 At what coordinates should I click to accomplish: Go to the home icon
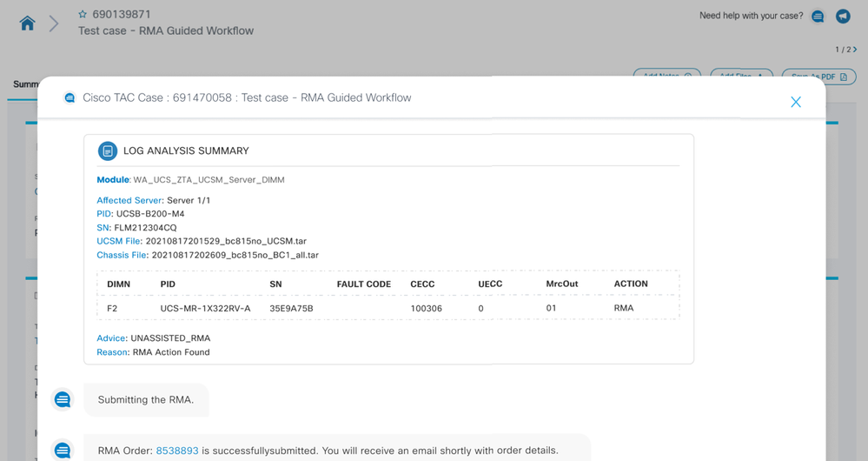[x=27, y=23]
